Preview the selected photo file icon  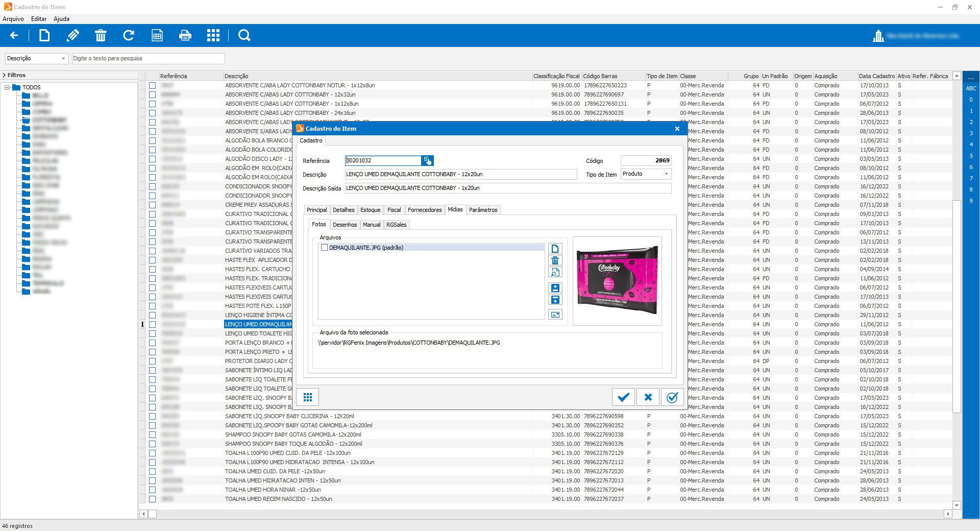pyautogui.click(x=555, y=272)
